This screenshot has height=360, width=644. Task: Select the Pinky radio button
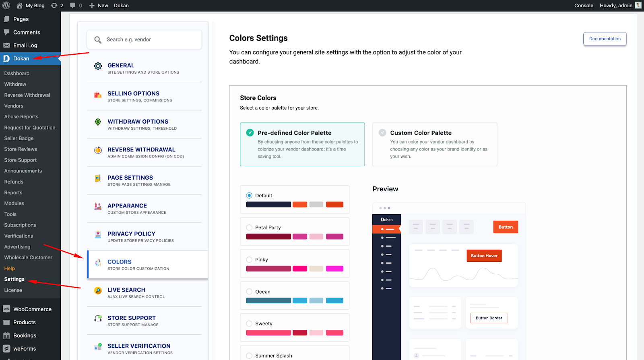click(x=249, y=259)
